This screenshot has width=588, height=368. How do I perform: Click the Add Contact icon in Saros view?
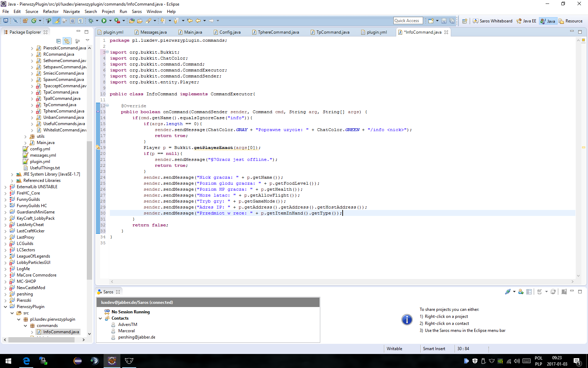click(x=521, y=292)
